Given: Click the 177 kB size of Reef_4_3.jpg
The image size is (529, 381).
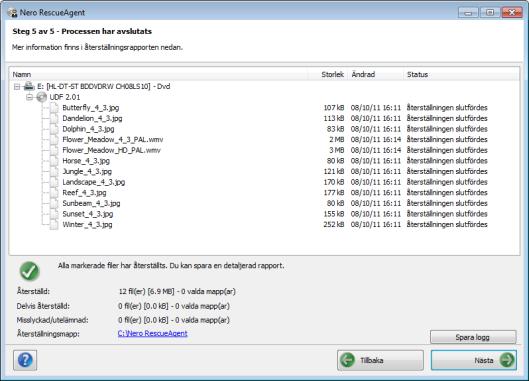Looking at the screenshot, I should tap(334, 193).
